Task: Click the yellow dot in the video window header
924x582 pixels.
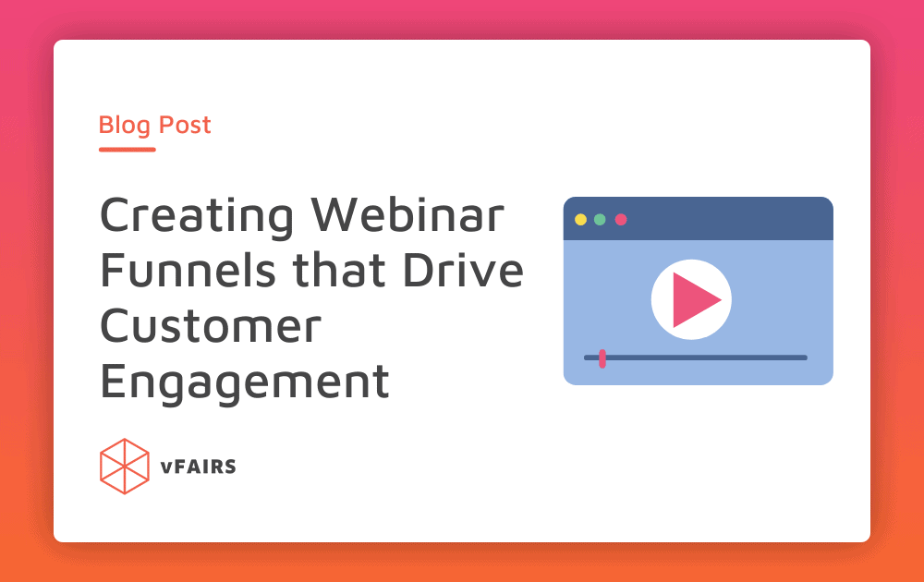Action: point(580,220)
